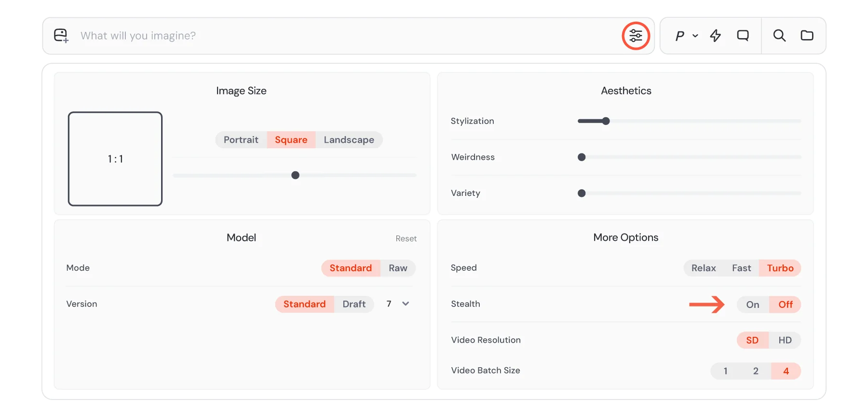Open the folder icon
The height and width of the screenshot is (415, 868).
[807, 36]
